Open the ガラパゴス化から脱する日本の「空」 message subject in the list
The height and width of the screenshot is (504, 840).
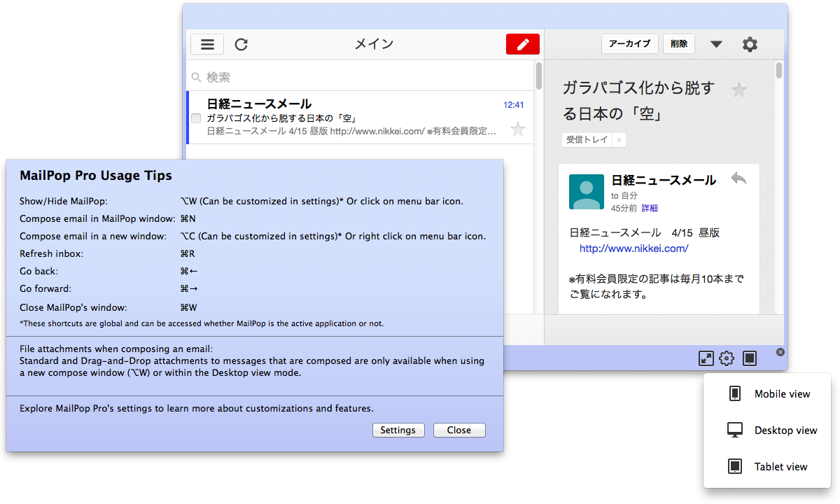point(282,118)
